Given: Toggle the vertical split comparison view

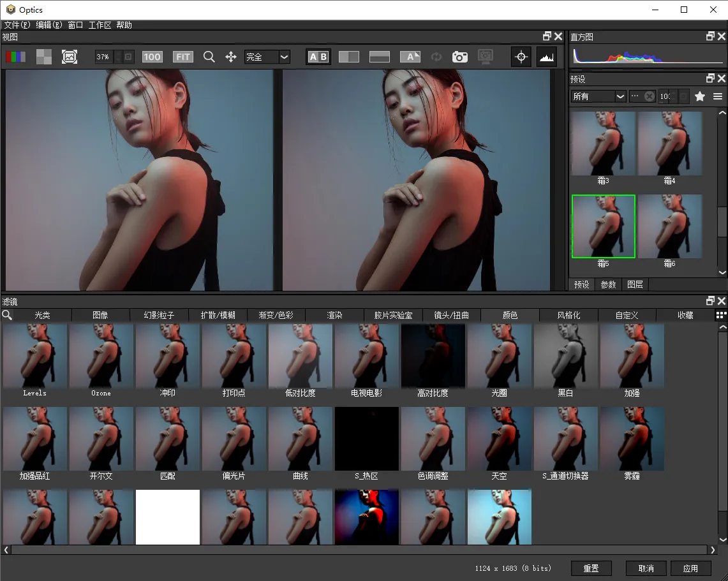Looking at the screenshot, I should coord(349,57).
